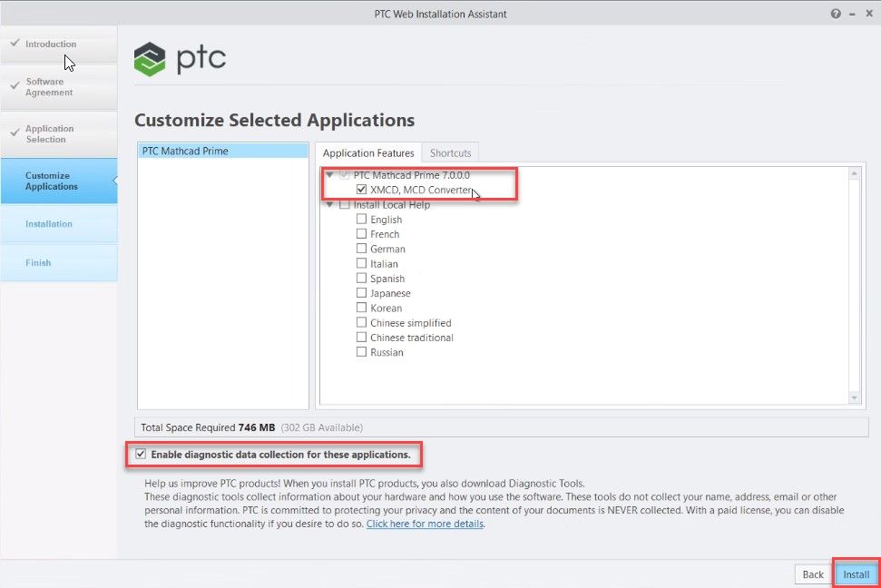This screenshot has width=881, height=588.
Task: Open the Software Agreement step
Action: [59, 86]
